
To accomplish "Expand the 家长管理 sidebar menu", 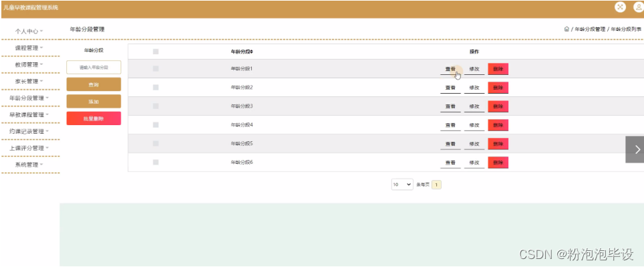I will pos(29,82).
